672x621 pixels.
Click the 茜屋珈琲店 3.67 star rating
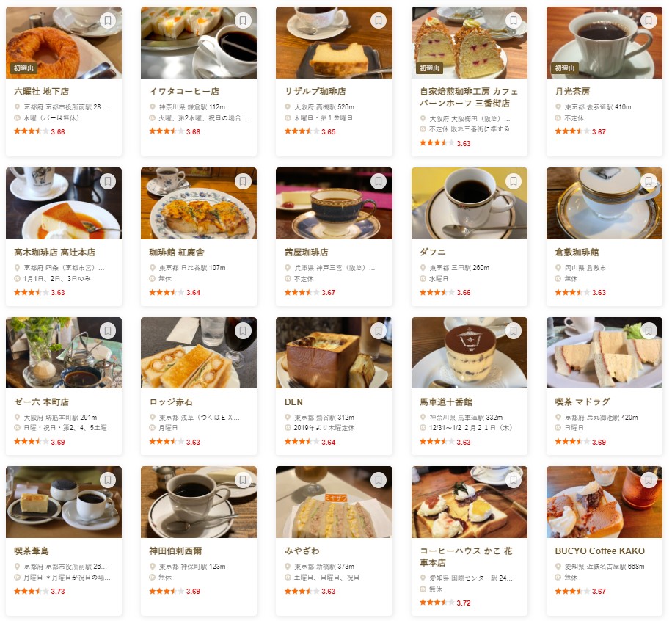(310, 292)
